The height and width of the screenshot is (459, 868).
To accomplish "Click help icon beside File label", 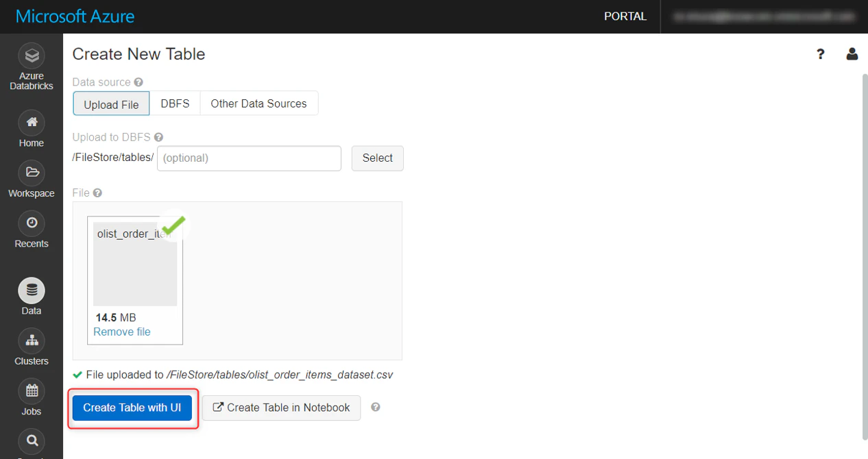I will 97,193.
